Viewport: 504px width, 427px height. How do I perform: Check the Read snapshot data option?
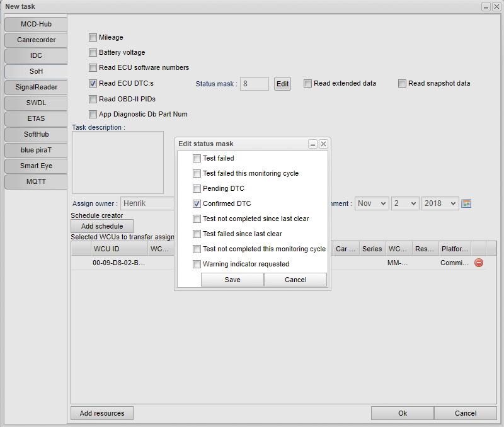pyautogui.click(x=402, y=84)
